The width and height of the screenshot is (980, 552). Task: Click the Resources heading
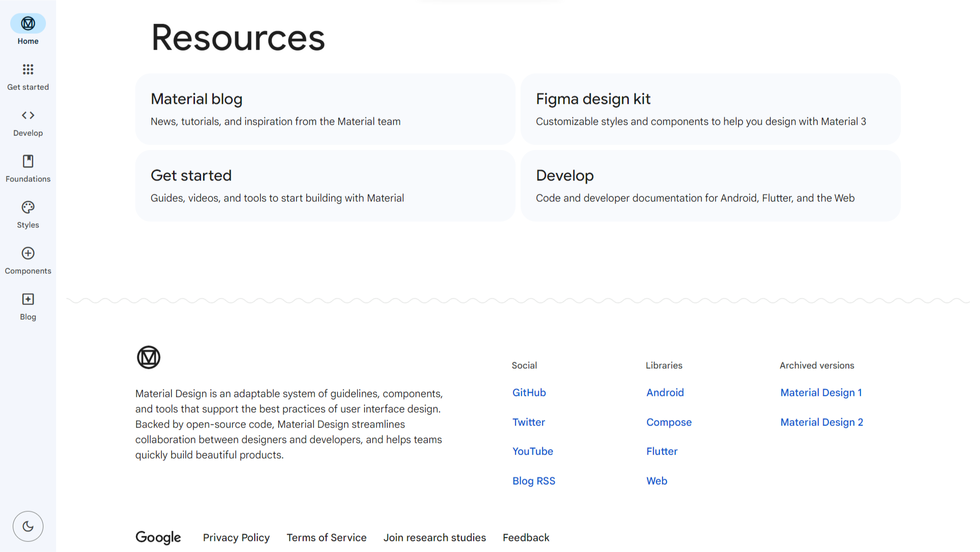click(x=238, y=38)
